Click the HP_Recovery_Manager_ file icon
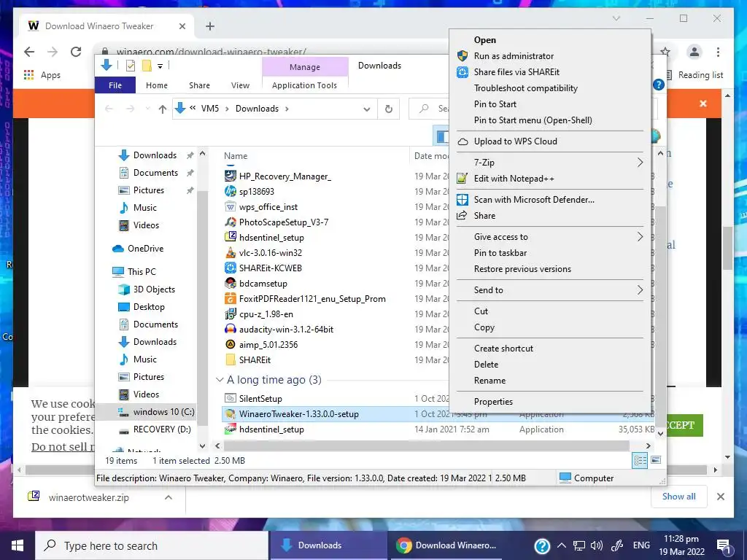747x560 pixels. [x=231, y=176]
